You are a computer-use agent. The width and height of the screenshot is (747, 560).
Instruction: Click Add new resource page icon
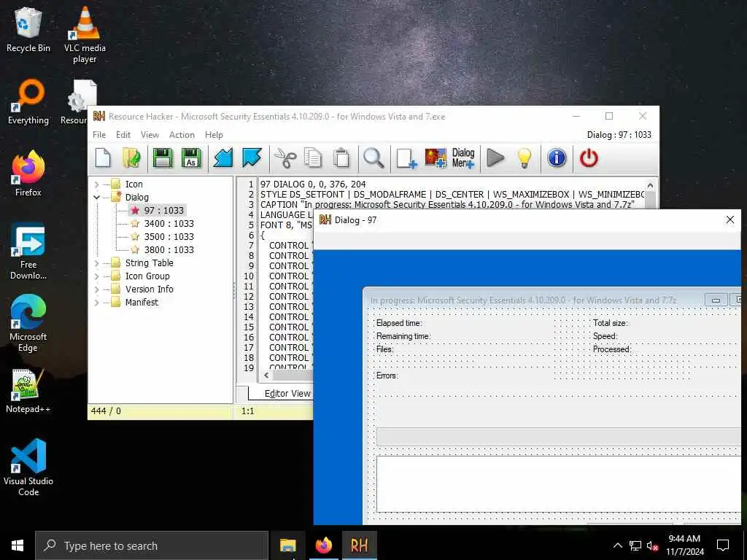pyautogui.click(x=406, y=158)
